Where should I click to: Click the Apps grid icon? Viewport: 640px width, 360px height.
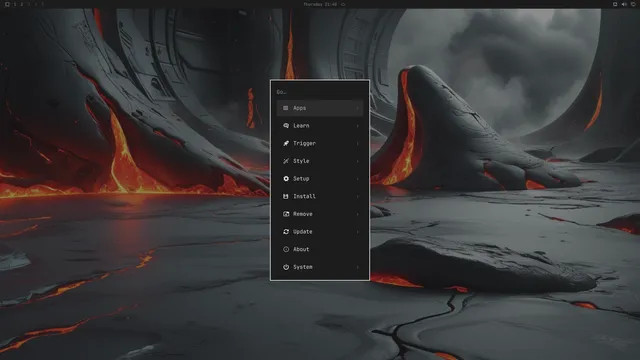(x=286, y=108)
